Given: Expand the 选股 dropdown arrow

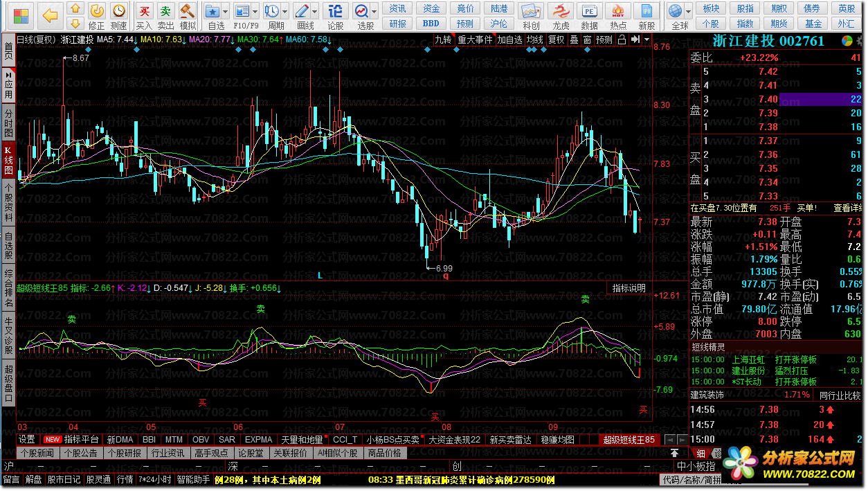Looking at the screenshot, I should pyautogui.click(x=374, y=11).
